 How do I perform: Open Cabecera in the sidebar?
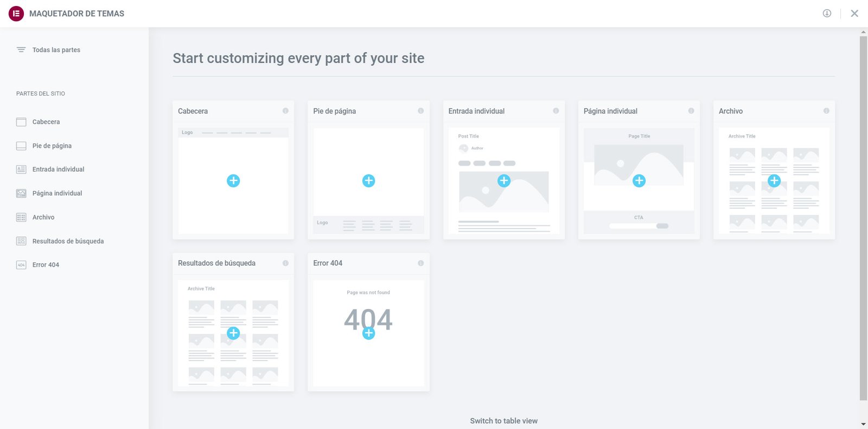pyautogui.click(x=46, y=122)
